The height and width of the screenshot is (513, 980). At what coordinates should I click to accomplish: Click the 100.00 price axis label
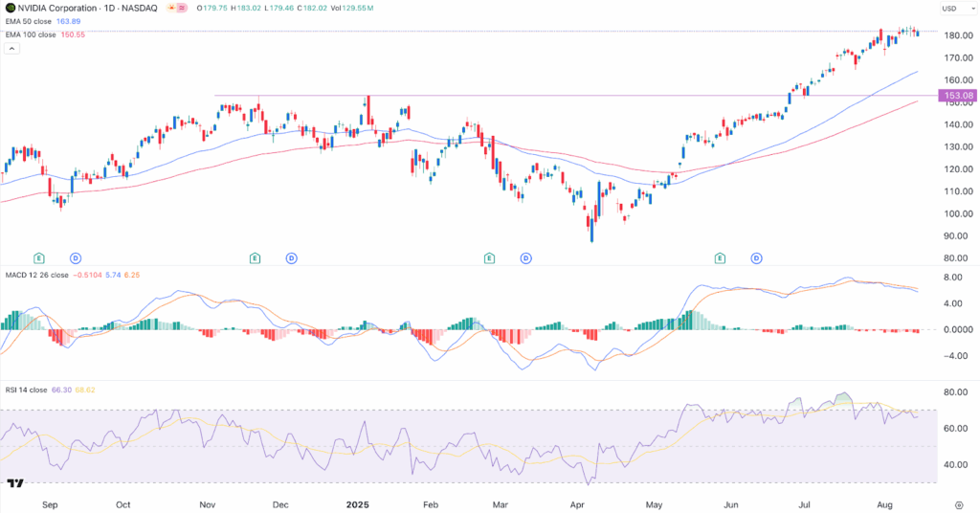pyautogui.click(x=959, y=213)
